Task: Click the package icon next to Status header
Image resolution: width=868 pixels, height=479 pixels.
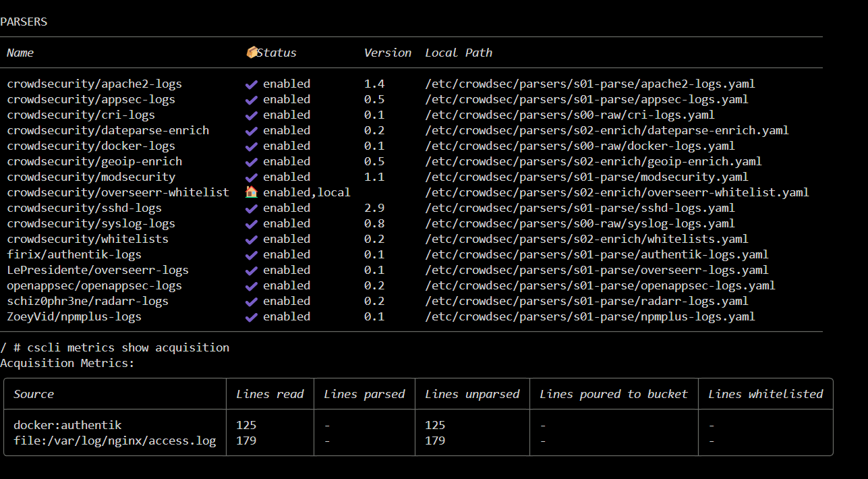Action: click(252, 52)
